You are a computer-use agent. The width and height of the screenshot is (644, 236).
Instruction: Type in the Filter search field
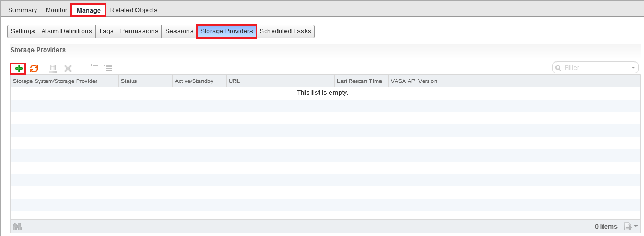[594, 68]
